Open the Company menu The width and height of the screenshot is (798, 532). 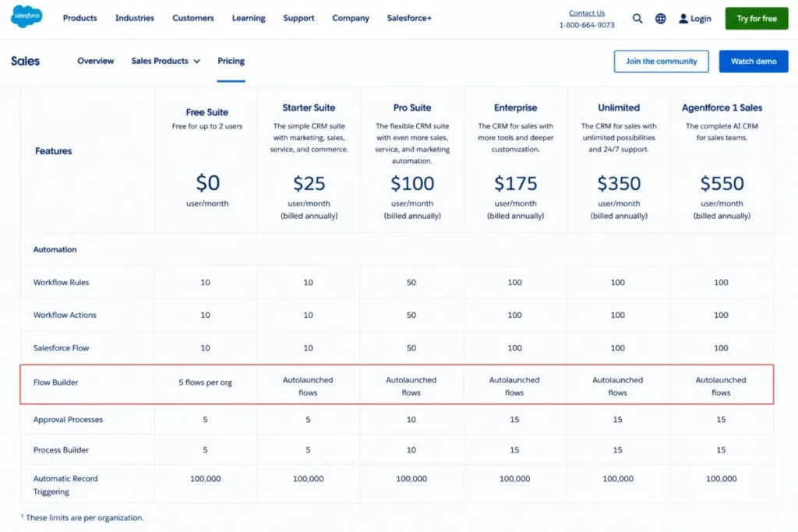pyautogui.click(x=351, y=18)
